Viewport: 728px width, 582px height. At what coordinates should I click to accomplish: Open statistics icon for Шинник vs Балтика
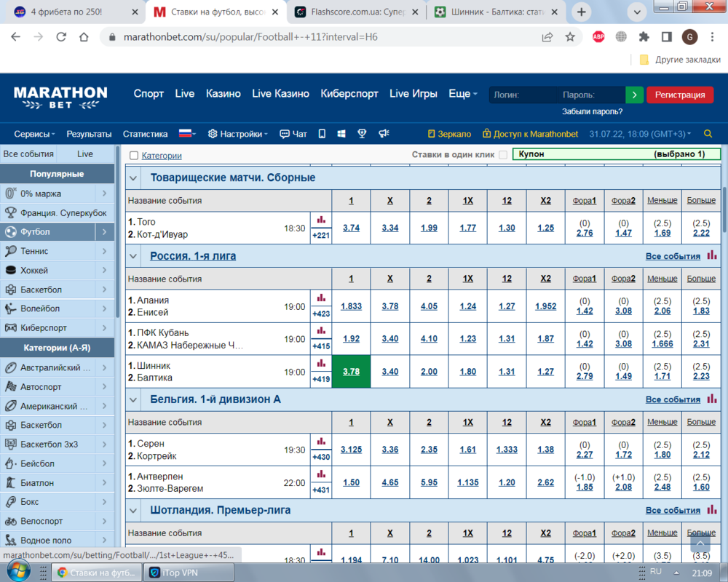[x=321, y=364]
